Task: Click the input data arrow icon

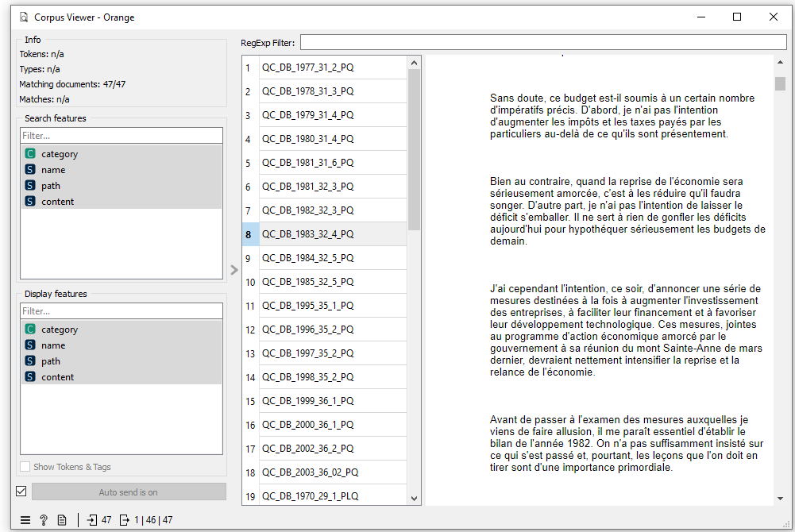Action: 93,520
